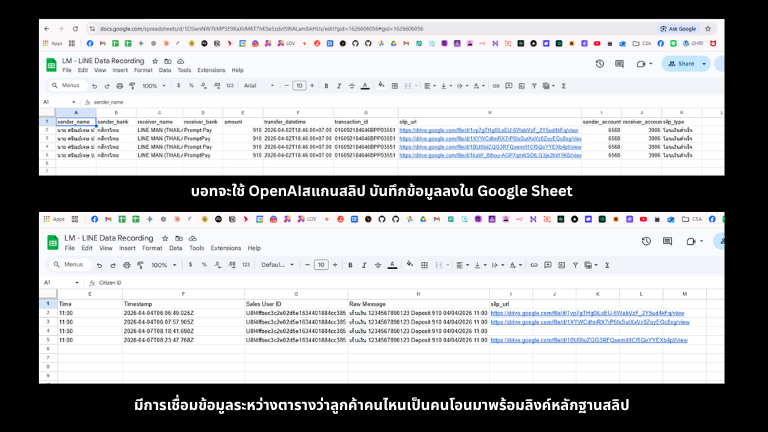Open version history clock icon in top sheet
Viewport: 768px width, 432px height.
click(599, 63)
